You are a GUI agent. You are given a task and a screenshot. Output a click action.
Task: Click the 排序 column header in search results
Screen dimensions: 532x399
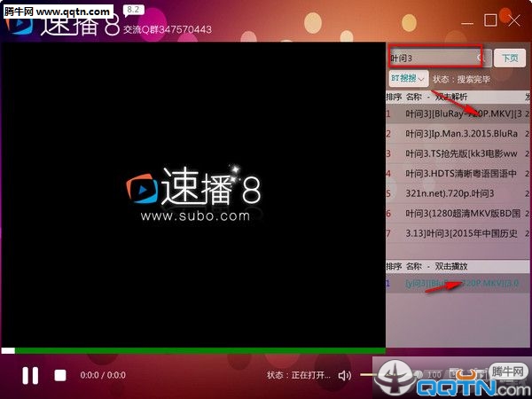click(x=394, y=97)
